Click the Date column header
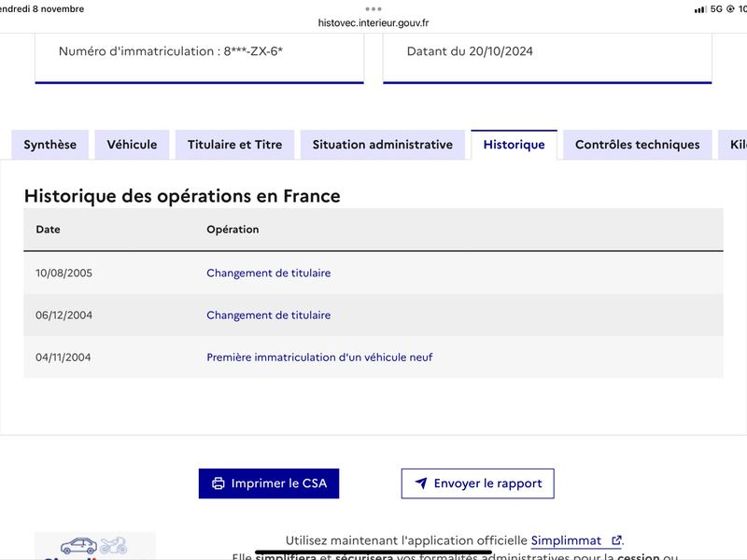Screen dimensions: 747x560 click(x=49, y=229)
